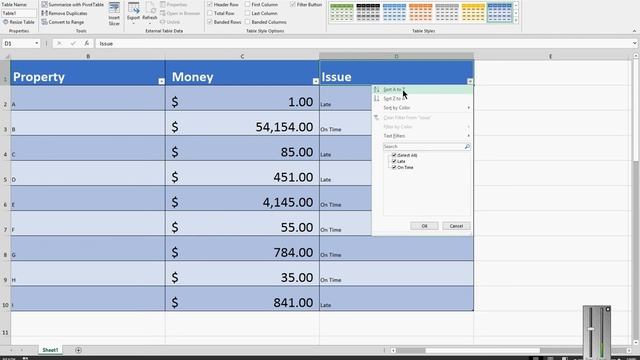This screenshot has height=360, width=640.
Task: Click Clear Filter From Issue
Action: (422, 118)
